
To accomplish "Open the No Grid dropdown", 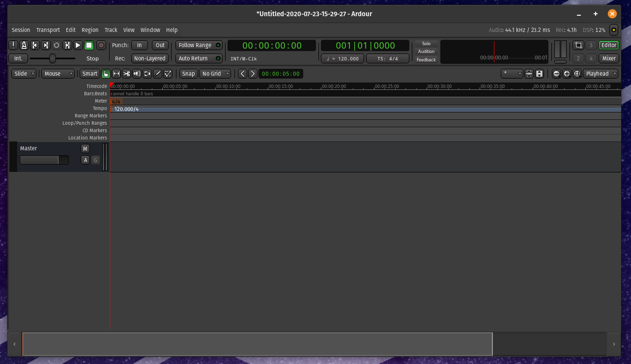I will [x=215, y=74].
